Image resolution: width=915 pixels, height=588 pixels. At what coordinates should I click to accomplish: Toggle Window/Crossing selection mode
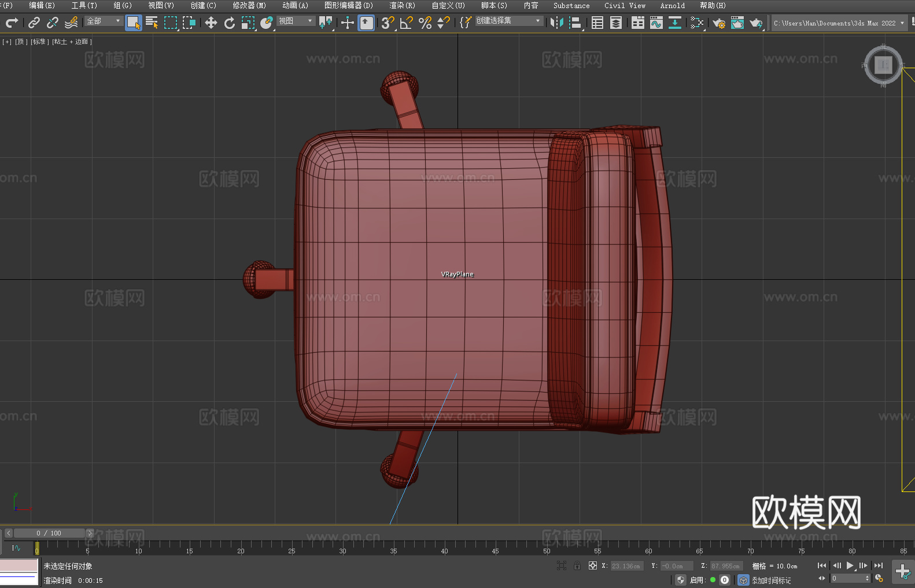click(189, 23)
